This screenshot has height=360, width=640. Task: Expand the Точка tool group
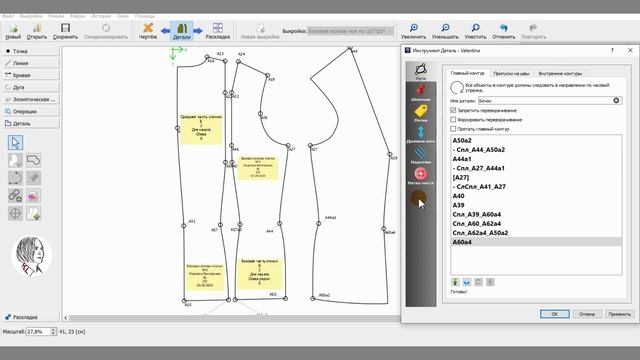tap(31, 51)
